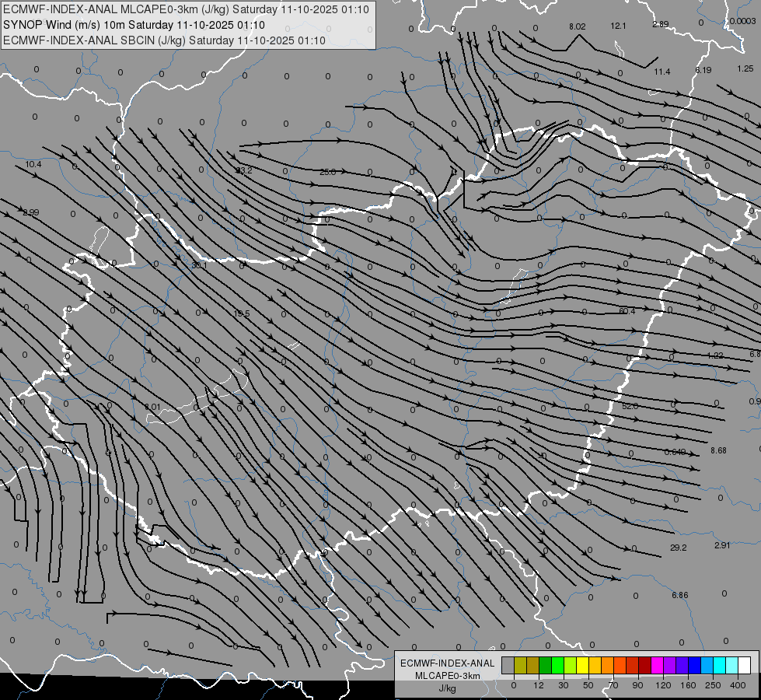Click the legend tick label '12'

point(538,685)
